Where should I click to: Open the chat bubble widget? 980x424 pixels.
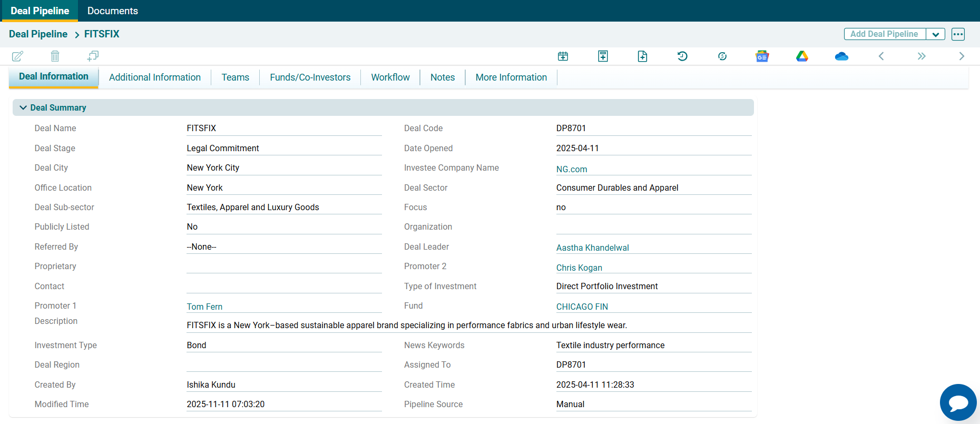click(958, 402)
